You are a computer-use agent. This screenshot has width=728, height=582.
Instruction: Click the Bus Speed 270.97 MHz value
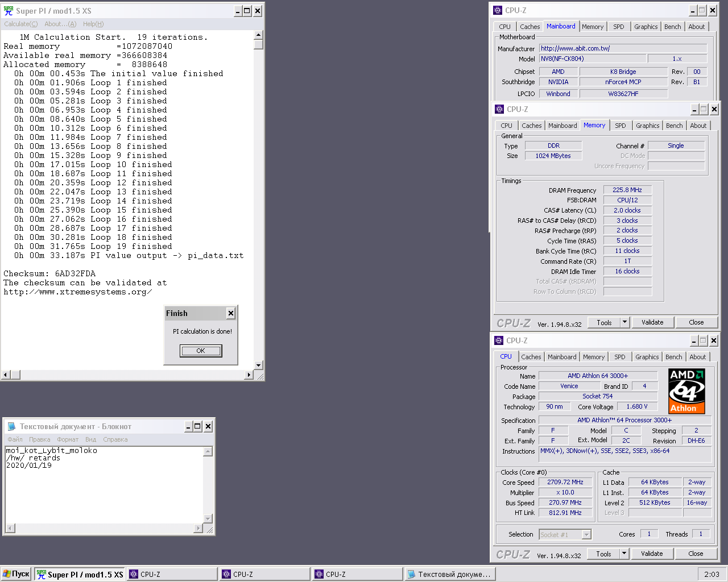(x=565, y=502)
